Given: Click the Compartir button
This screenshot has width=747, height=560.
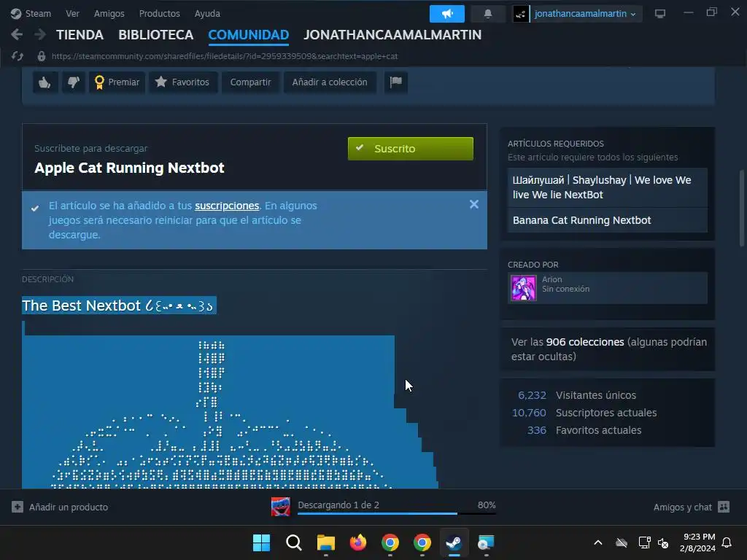Looking at the screenshot, I should [x=251, y=82].
